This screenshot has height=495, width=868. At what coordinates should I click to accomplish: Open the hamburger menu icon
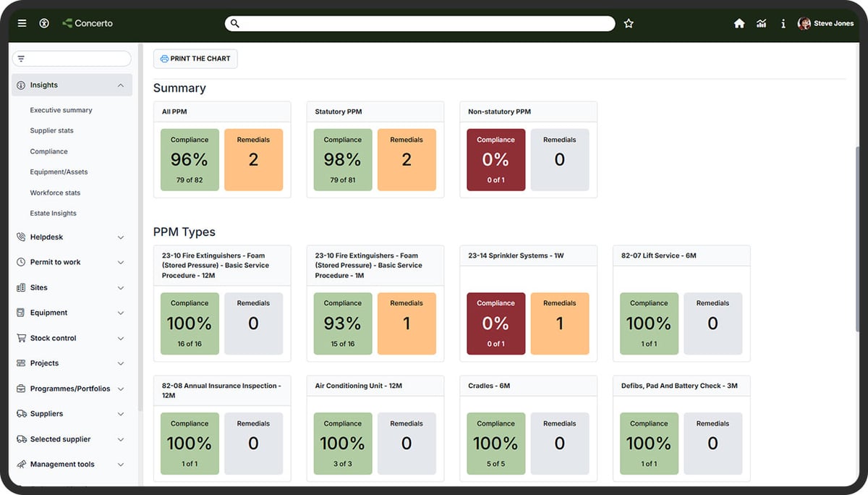[22, 23]
